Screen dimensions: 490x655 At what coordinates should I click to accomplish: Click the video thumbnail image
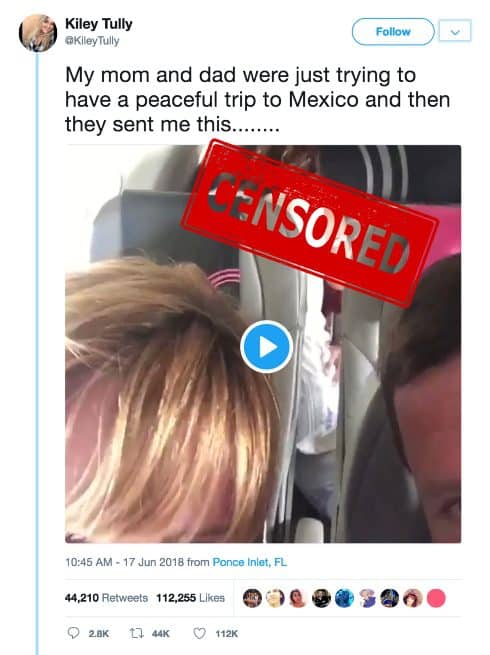[x=263, y=344]
